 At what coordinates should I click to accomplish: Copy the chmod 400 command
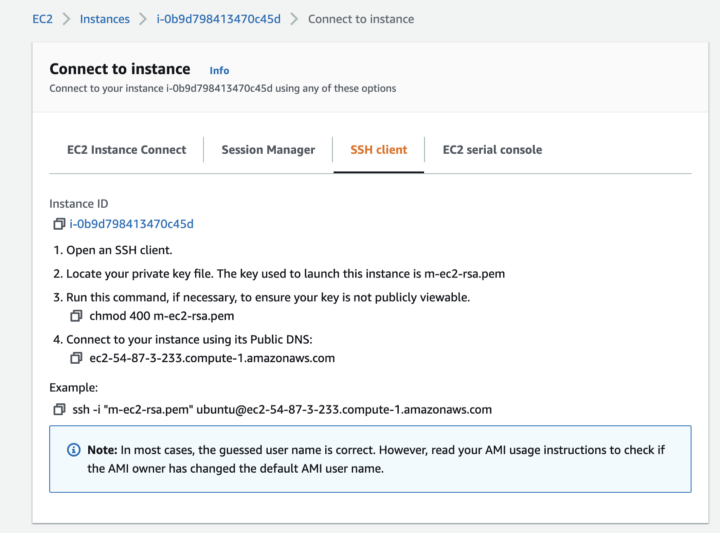tap(76, 316)
